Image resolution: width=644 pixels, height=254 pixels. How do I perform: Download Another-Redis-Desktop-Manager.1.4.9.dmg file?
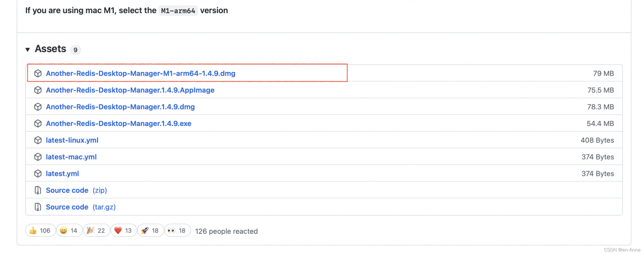[x=120, y=107]
